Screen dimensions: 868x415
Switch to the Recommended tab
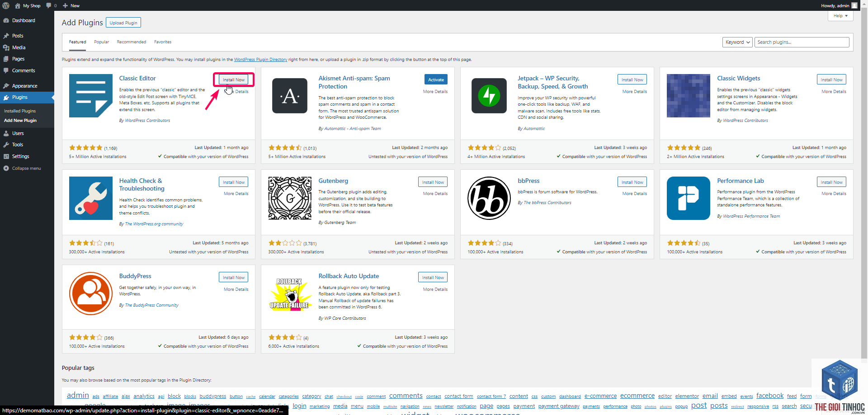point(132,42)
